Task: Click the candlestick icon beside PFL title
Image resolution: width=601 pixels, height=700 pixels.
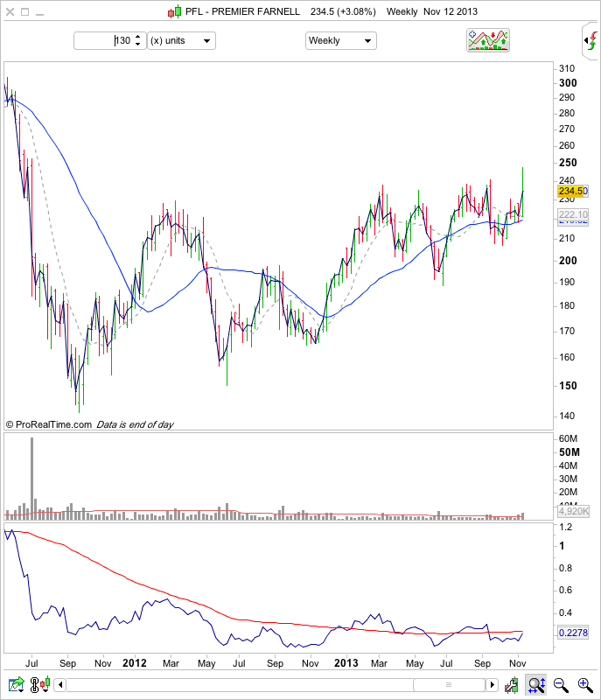Action: 174,11
